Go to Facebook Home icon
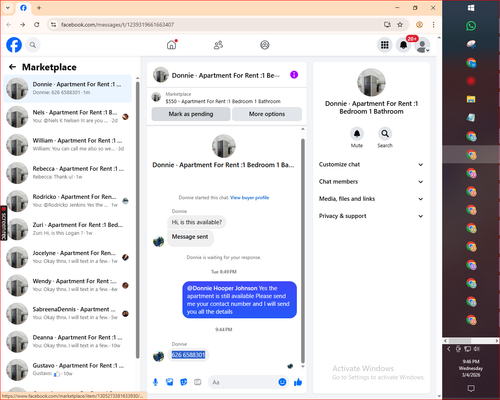The image size is (500, 400). click(x=172, y=45)
